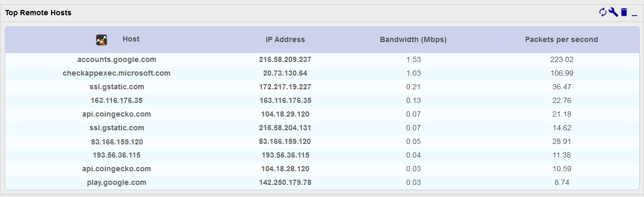
Task: Select packets per second value 223.02
Action: coord(561,59)
